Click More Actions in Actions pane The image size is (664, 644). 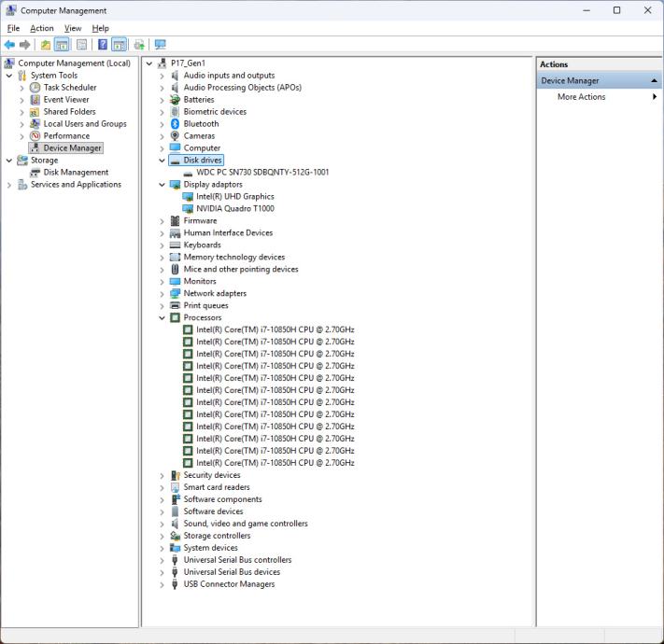[x=581, y=97]
